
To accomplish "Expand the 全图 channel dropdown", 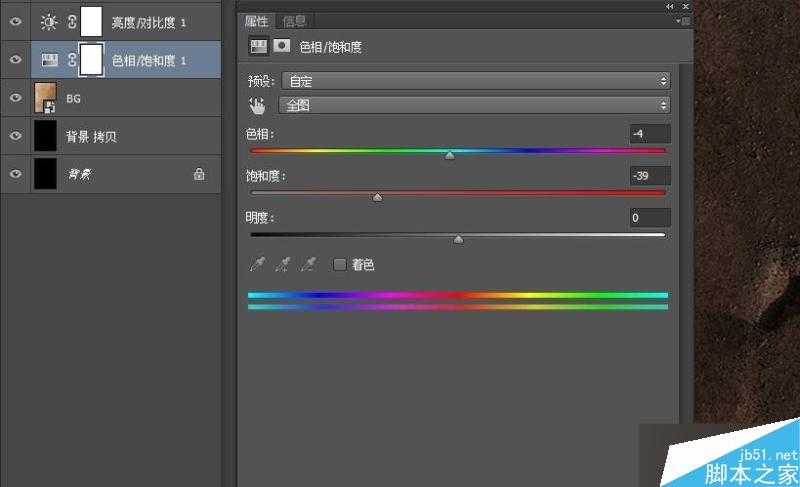I will pyautogui.click(x=475, y=105).
